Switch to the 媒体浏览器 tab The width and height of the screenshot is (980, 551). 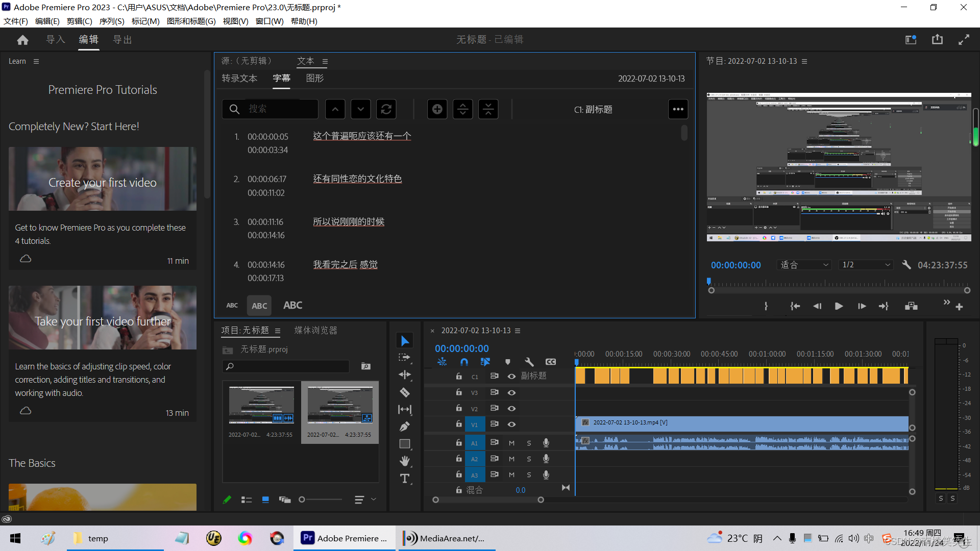coord(316,331)
